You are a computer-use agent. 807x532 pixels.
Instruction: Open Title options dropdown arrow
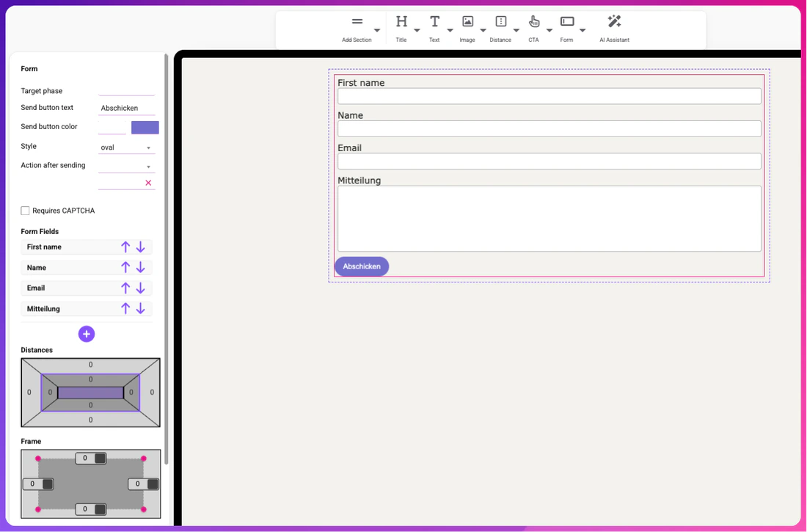click(x=417, y=30)
